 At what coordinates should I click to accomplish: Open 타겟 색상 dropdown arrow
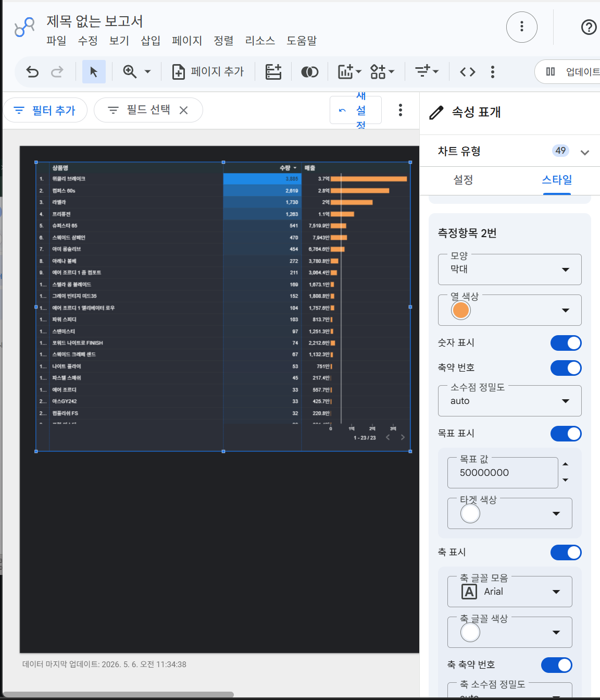click(x=556, y=513)
